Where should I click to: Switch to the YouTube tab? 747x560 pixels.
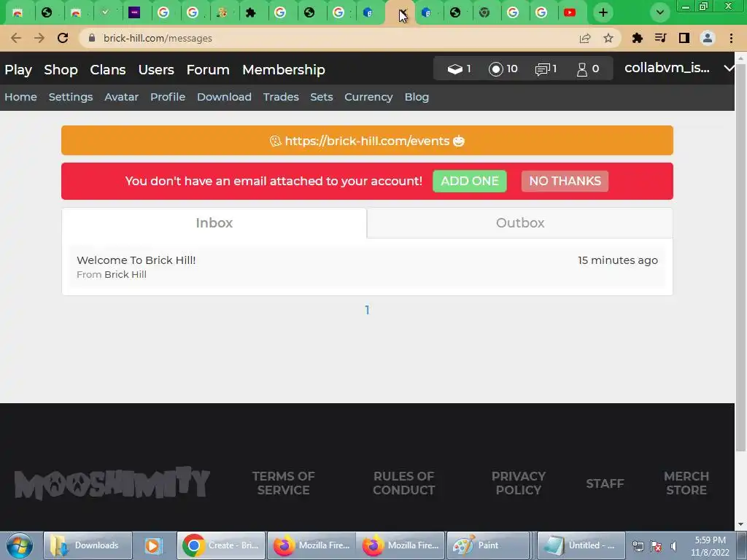click(x=569, y=12)
